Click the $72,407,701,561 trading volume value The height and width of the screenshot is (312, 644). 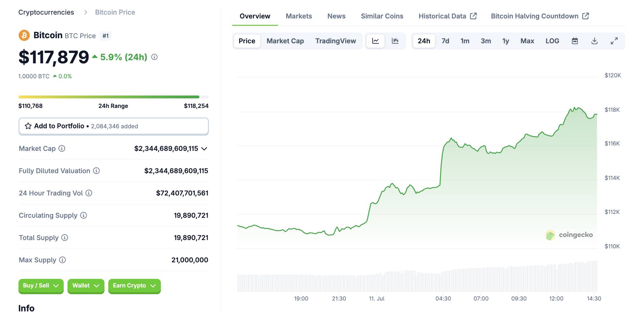(x=182, y=193)
